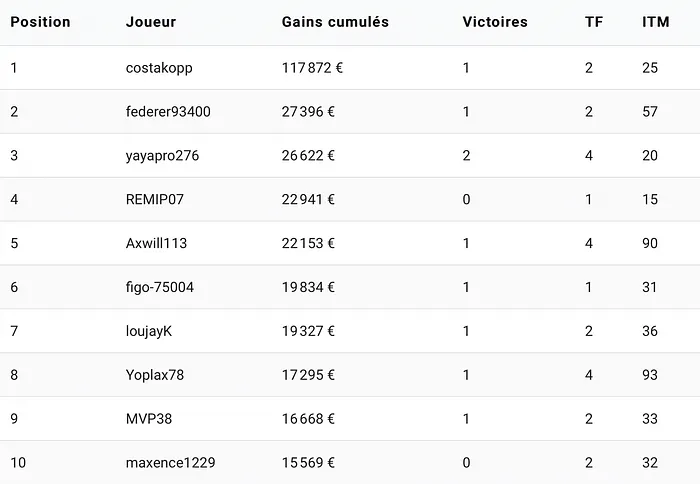Click ITM value 93 for Yoplax78

pyautogui.click(x=650, y=375)
